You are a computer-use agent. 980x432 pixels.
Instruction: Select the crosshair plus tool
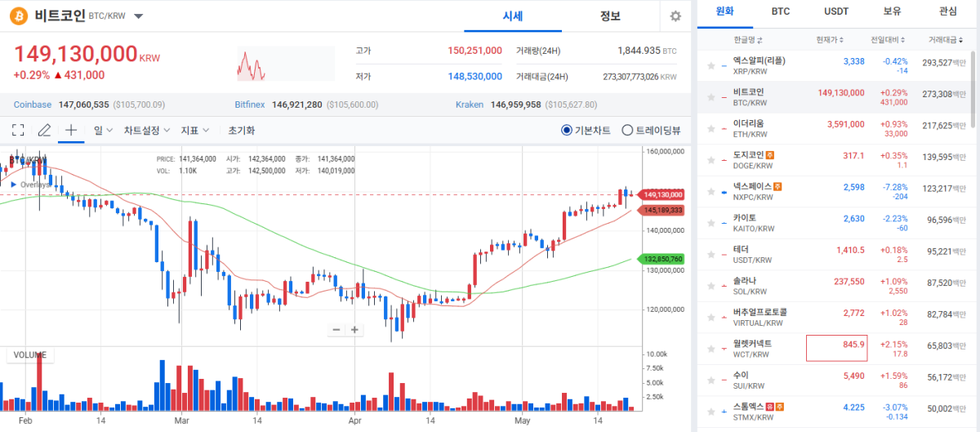[x=71, y=130]
